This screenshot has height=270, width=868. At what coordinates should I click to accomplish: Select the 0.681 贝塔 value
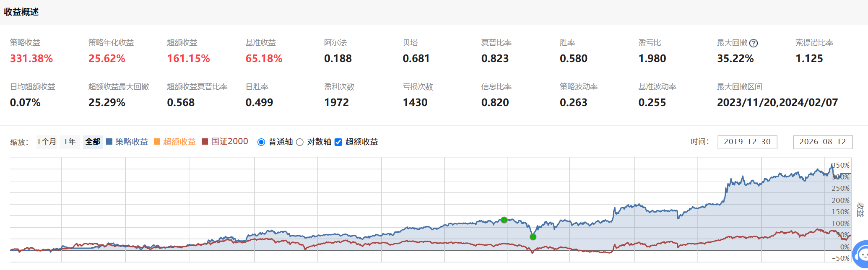[416, 59]
